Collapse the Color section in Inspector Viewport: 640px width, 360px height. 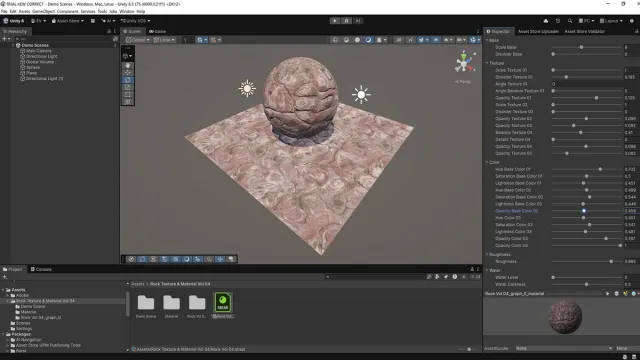[x=487, y=162]
